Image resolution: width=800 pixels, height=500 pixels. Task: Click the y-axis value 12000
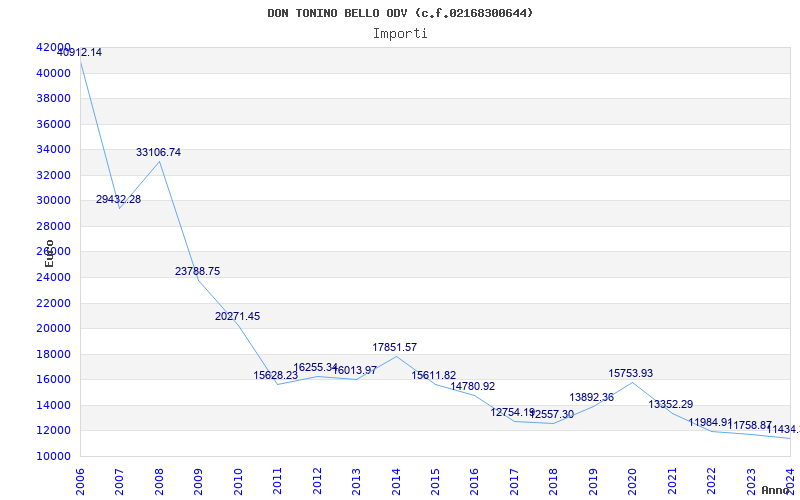[53, 431]
